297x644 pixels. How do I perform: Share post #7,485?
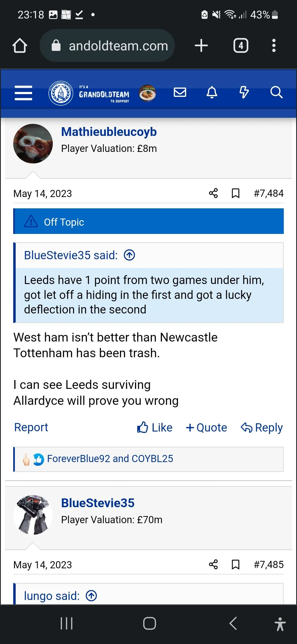click(x=213, y=564)
